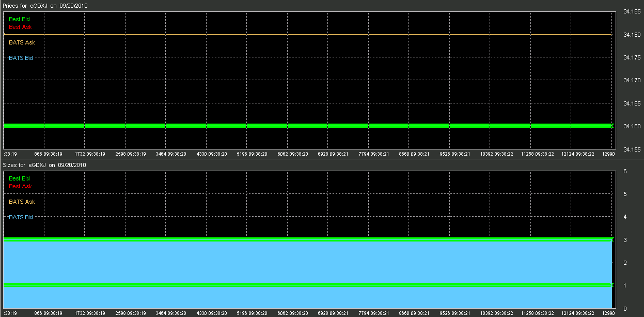
Task: Click '12124 09:38:22' tick under Sizes chart
Action: point(578,313)
